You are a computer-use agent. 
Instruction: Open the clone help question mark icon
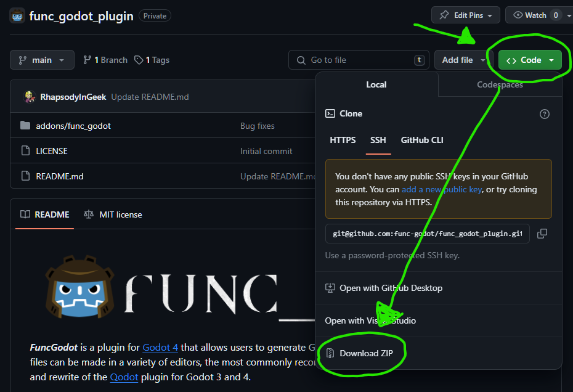[x=544, y=113]
